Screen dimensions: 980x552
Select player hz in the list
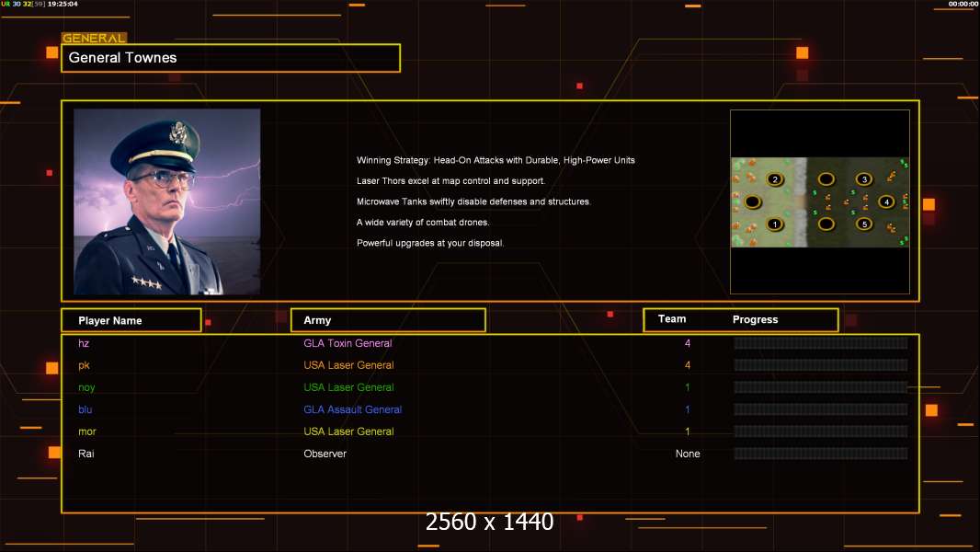point(84,343)
